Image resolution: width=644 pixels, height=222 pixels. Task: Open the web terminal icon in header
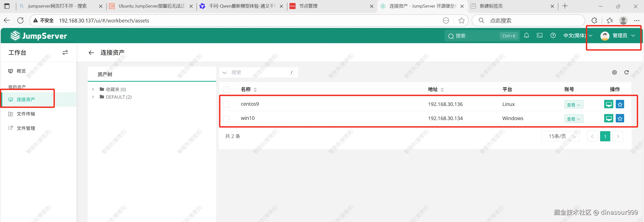[540, 36]
